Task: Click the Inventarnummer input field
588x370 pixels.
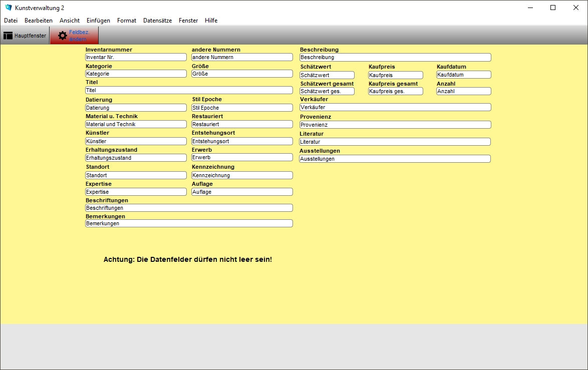Action: (136, 58)
